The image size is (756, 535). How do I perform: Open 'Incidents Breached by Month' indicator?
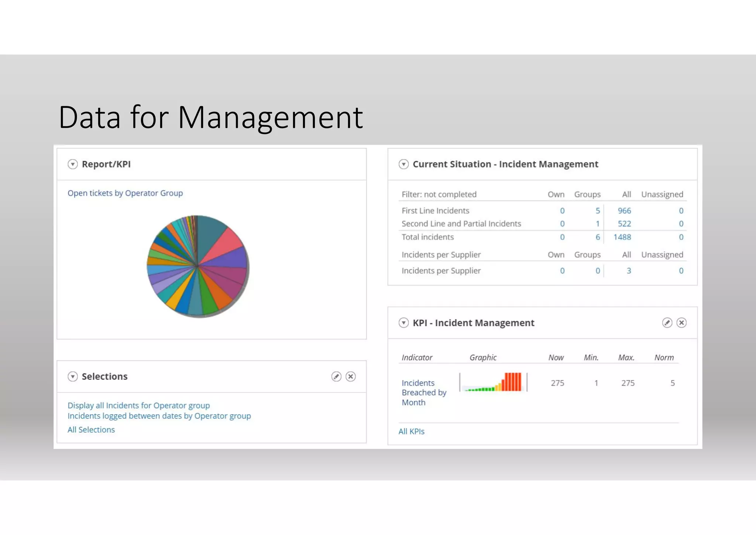[424, 392]
